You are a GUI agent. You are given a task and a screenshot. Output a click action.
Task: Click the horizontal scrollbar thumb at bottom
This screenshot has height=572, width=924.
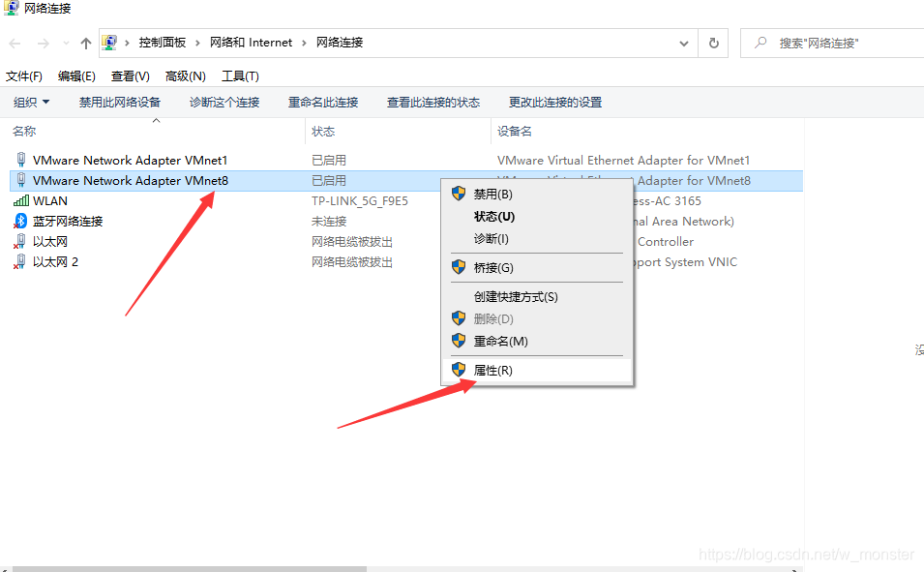point(190,569)
